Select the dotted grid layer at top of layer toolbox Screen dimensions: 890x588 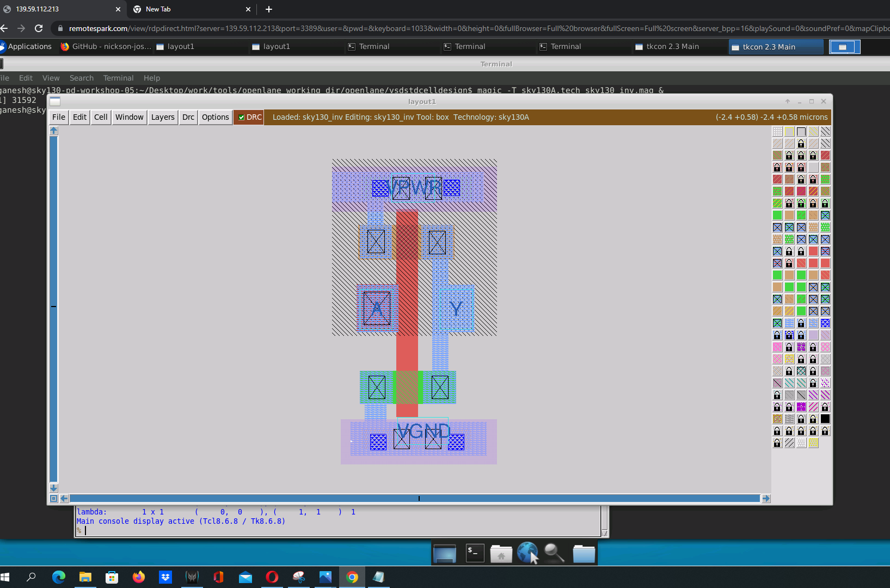[777, 131]
